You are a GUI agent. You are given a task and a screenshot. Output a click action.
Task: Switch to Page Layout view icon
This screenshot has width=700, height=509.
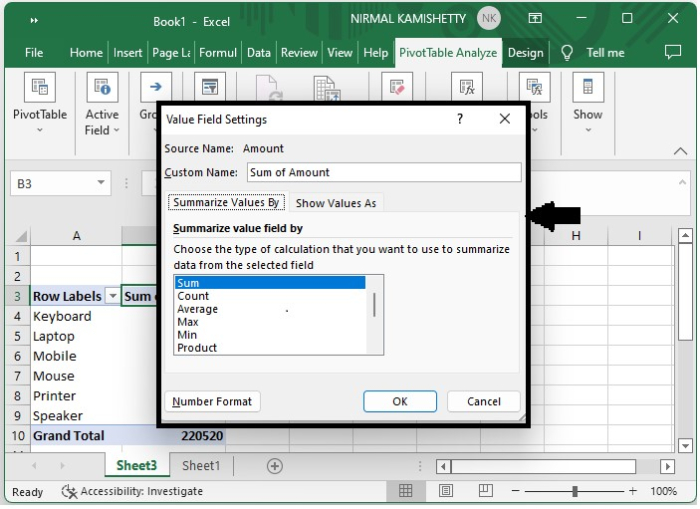point(446,491)
